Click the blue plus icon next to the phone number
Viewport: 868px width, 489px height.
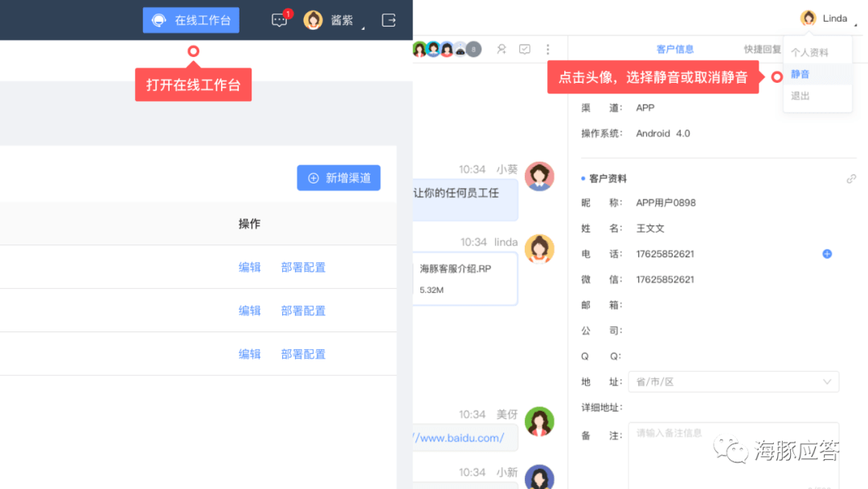(827, 253)
